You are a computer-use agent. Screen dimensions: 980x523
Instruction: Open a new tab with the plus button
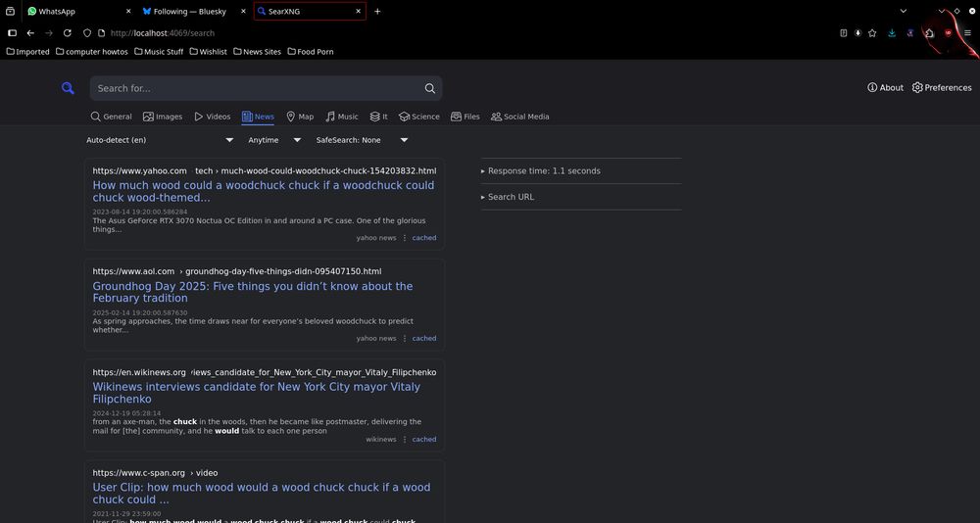(377, 11)
